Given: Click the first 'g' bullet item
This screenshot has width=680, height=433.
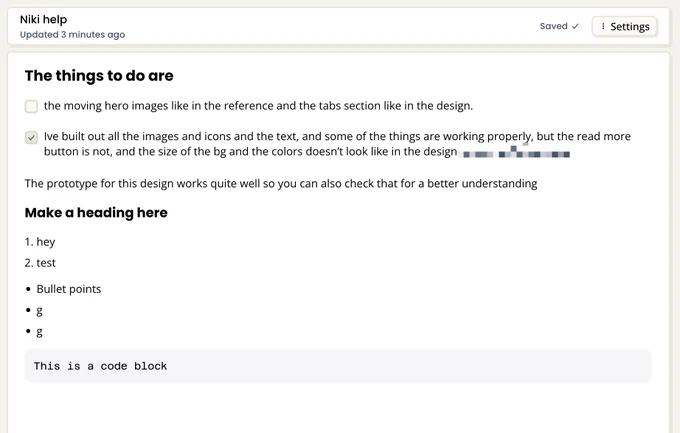Looking at the screenshot, I should pos(39,311).
